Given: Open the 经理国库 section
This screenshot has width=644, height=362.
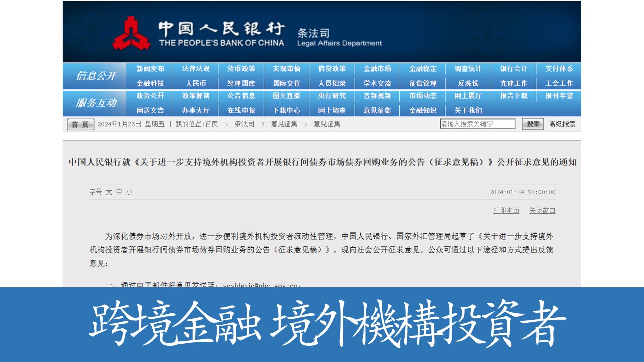Looking at the screenshot, I should point(241,83).
